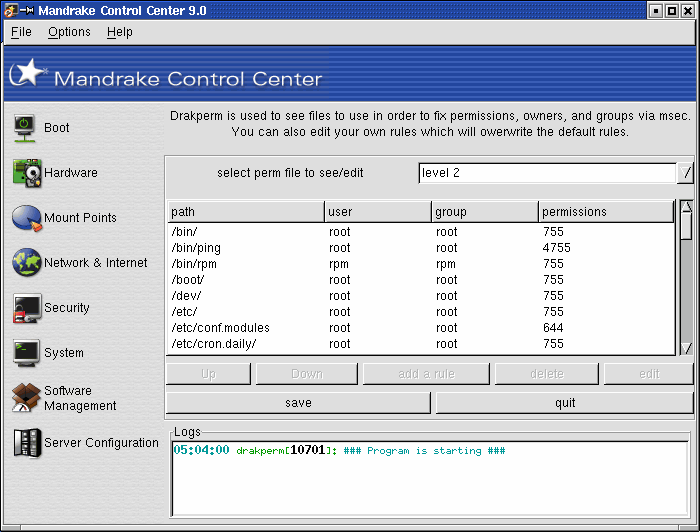
Task: Click the table scrollbar thumb
Action: 687,226
